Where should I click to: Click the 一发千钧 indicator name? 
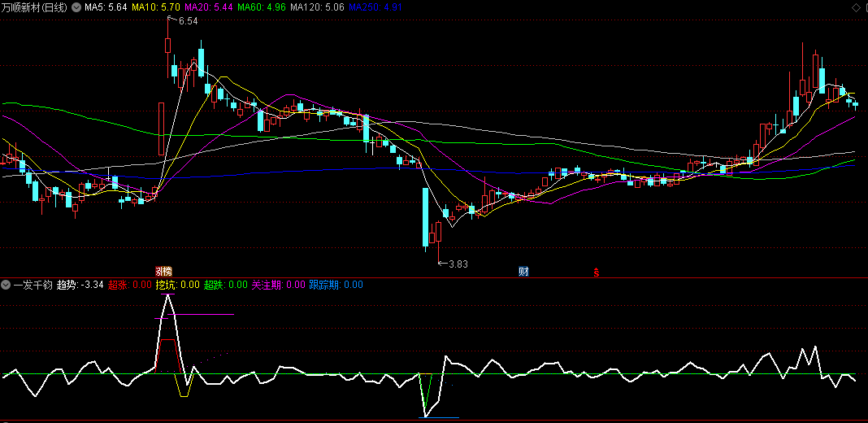(33, 285)
